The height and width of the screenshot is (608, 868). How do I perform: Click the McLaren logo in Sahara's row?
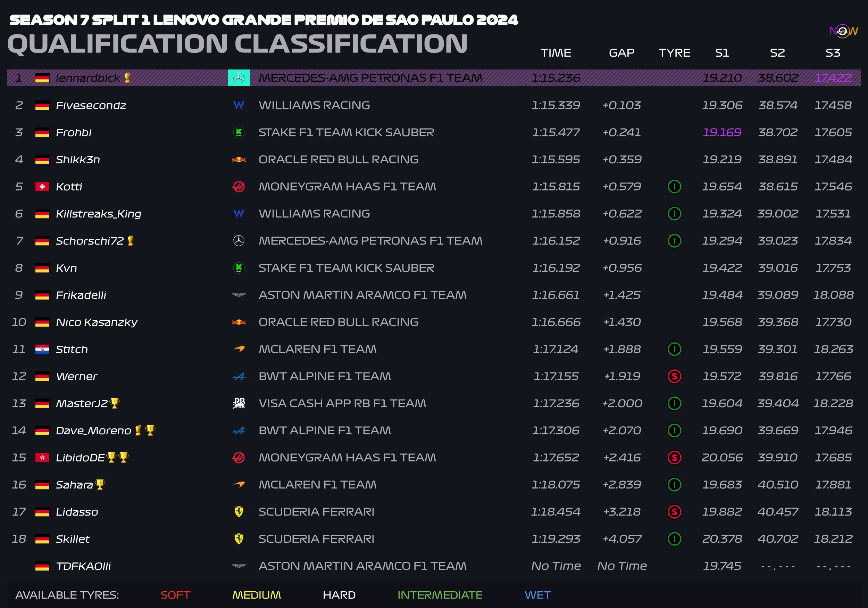coord(239,484)
